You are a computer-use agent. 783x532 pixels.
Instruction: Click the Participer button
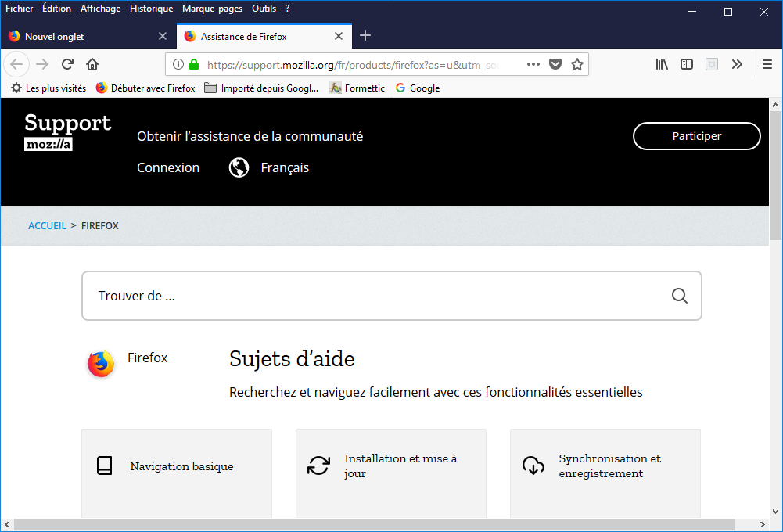[697, 136]
